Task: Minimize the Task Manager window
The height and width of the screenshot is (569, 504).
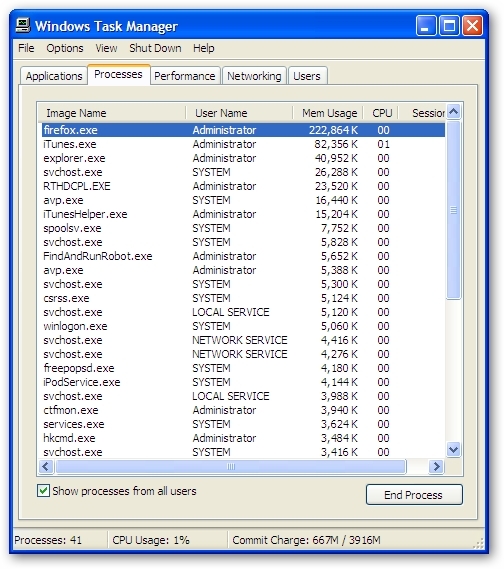Action: pos(426,26)
